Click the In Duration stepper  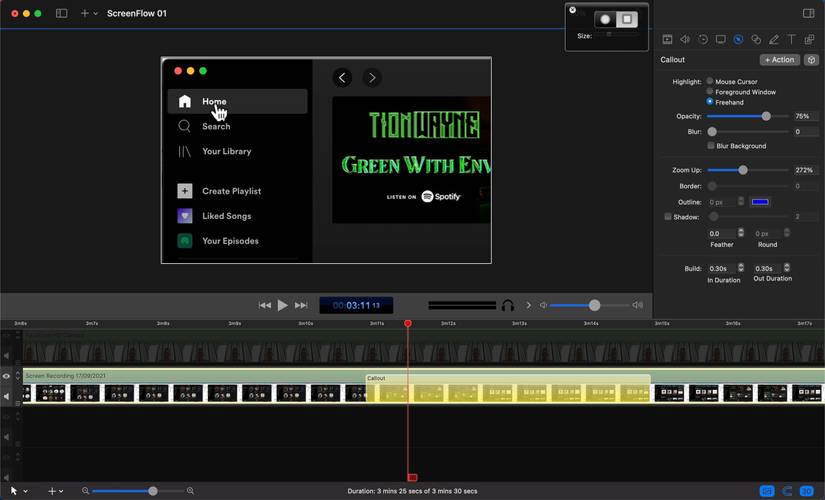[741, 268]
